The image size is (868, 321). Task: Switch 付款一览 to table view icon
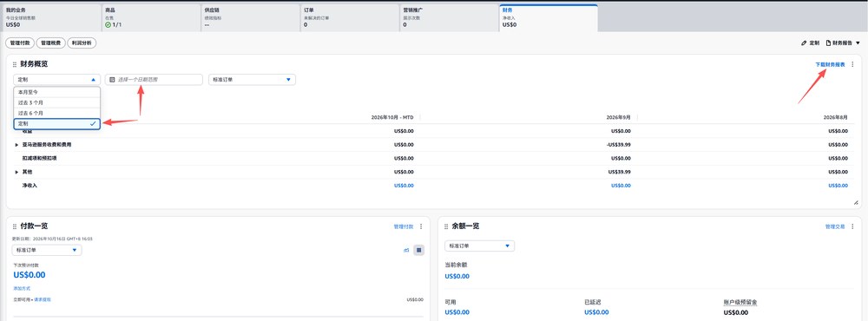click(419, 250)
